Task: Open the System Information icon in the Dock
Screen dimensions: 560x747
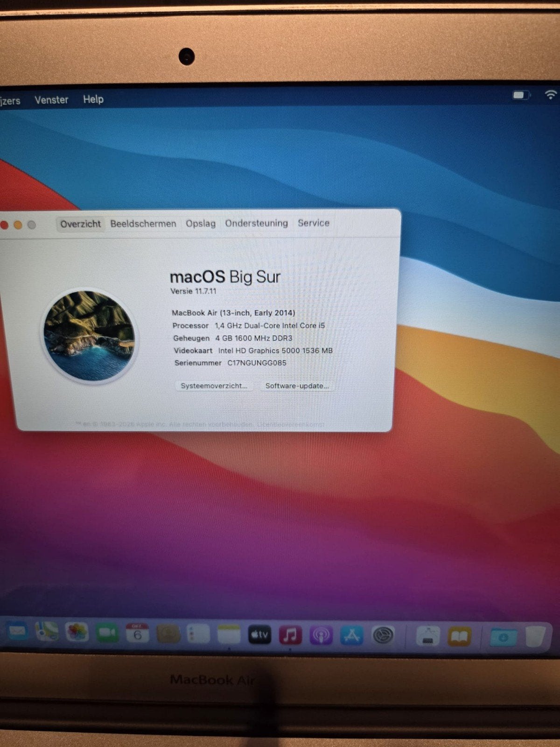Action: (x=428, y=636)
